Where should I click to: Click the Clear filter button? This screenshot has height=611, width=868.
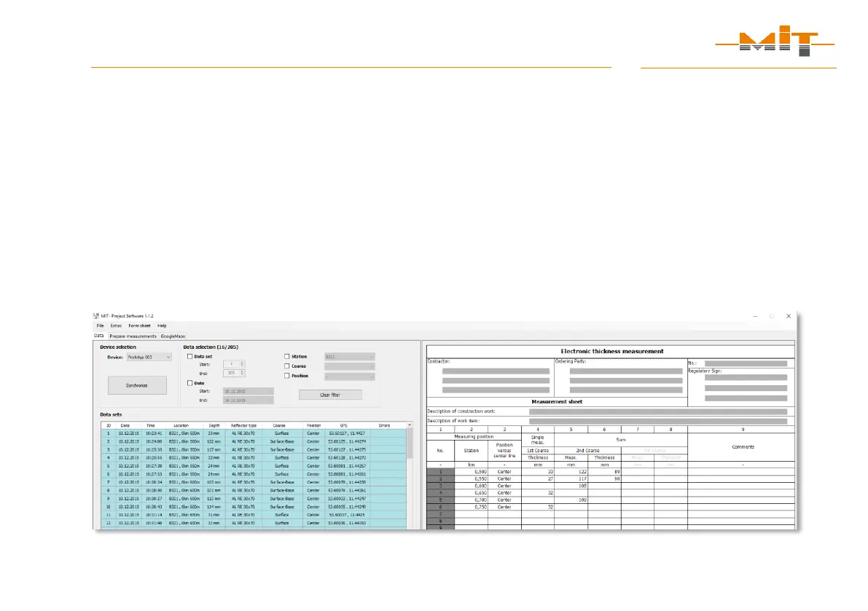point(330,395)
